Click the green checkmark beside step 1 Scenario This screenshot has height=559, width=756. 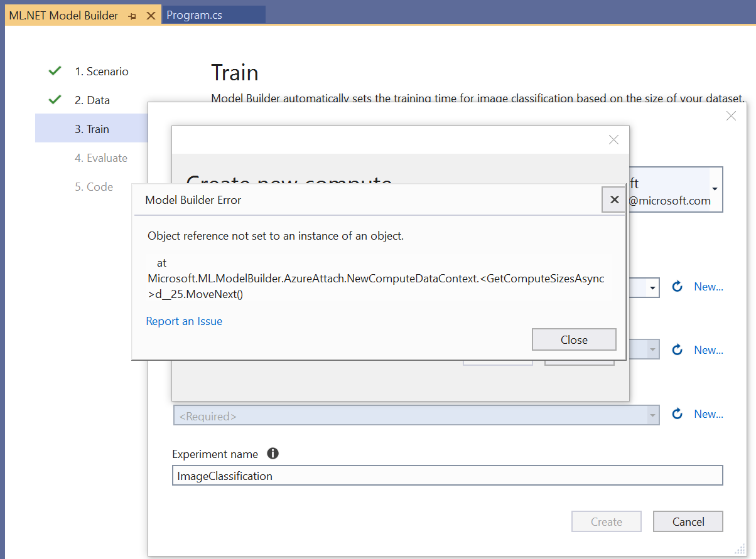click(54, 70)
